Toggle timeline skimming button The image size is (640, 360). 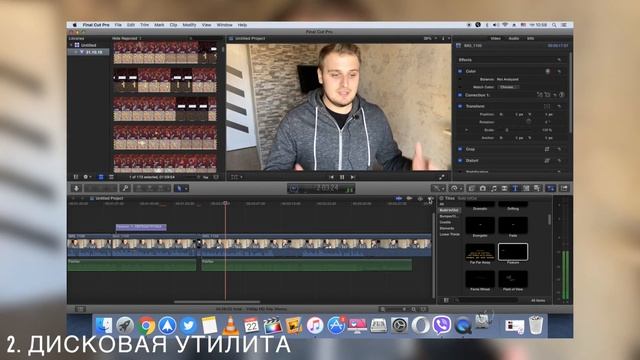tap(399, 198)
